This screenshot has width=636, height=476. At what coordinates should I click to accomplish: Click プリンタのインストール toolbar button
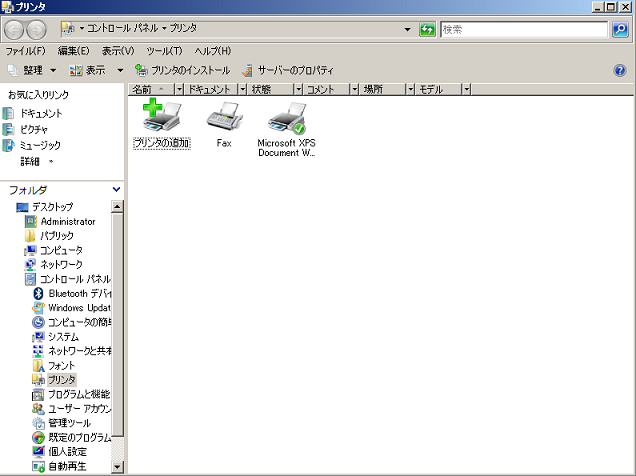[182, 70]
